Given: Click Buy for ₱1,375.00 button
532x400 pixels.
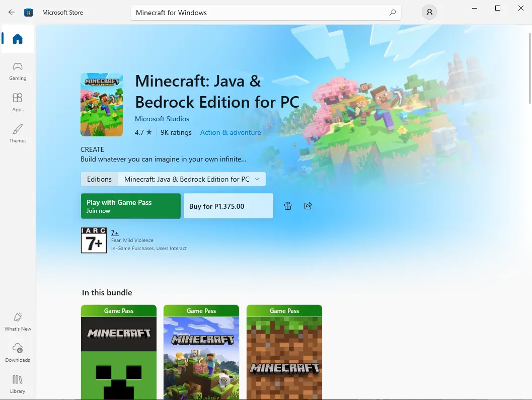Looking at the screenshot, I should coord(229,206).
